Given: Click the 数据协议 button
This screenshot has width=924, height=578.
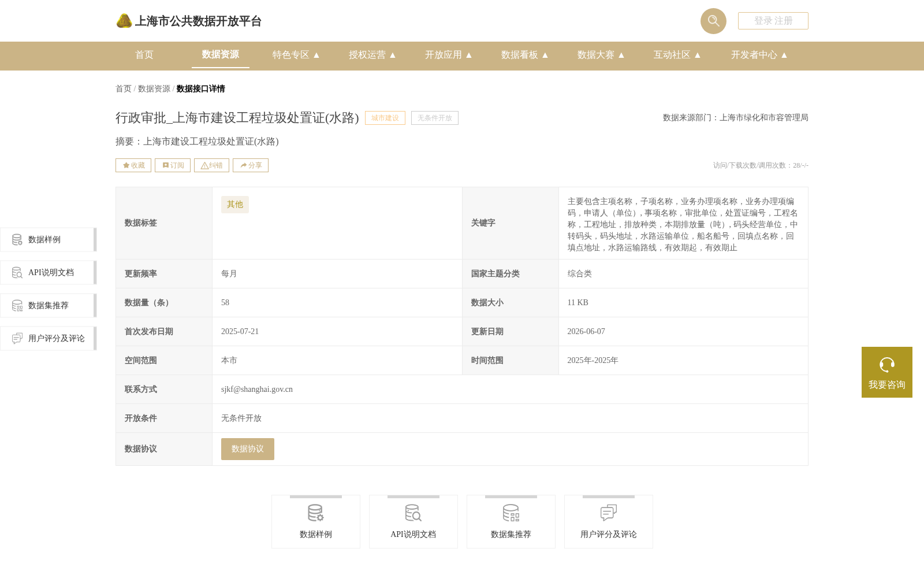Looking at the screenshot, I should [248, 449].
